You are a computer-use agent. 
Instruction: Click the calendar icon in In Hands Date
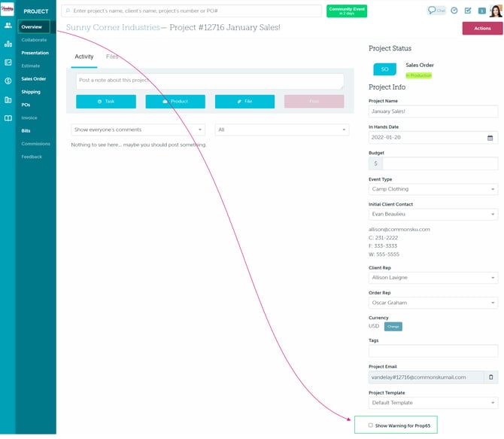click(x=490, y=138)
